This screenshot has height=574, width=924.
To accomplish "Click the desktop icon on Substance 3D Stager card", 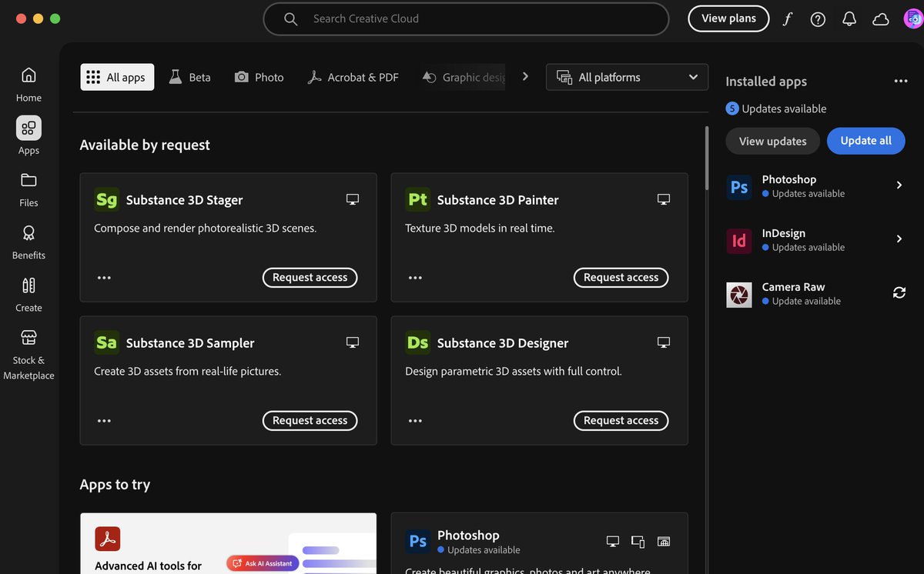I will tap(353, 199).
